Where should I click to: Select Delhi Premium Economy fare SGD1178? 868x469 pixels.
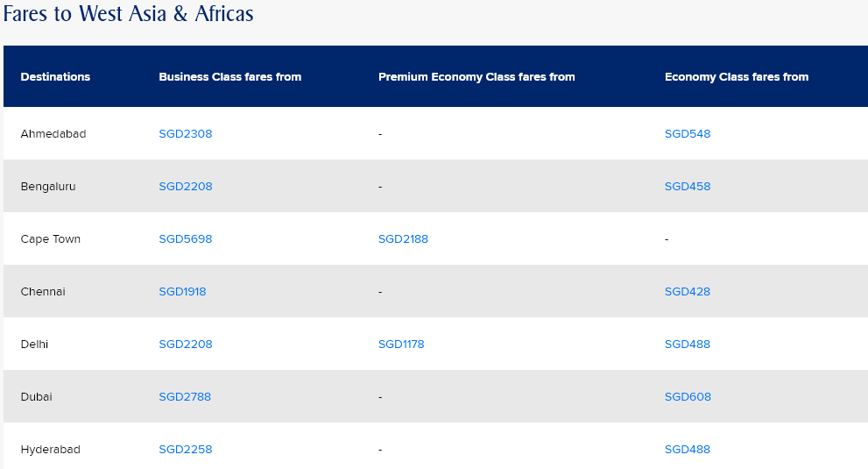click(x=401, y=345)
